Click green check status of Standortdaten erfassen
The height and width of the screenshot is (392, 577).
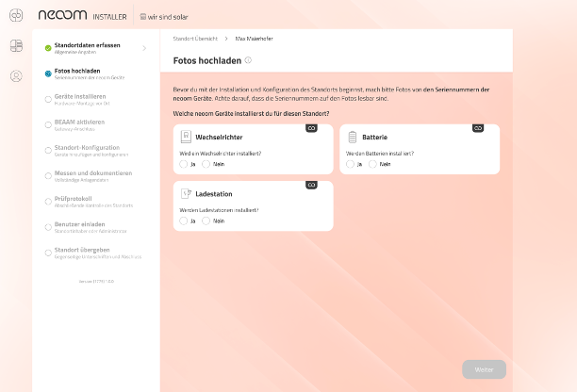pos(48,48)
